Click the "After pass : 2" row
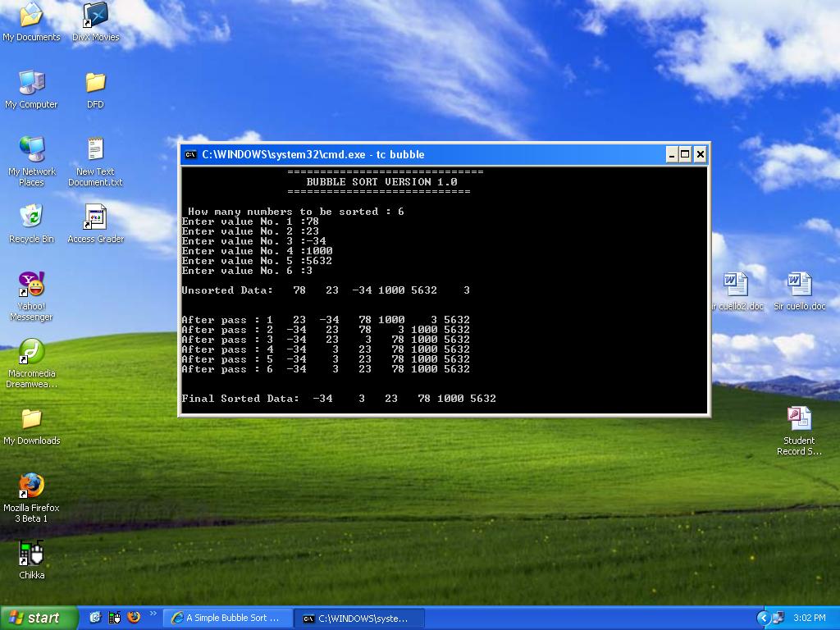 (x=326, y=330)
